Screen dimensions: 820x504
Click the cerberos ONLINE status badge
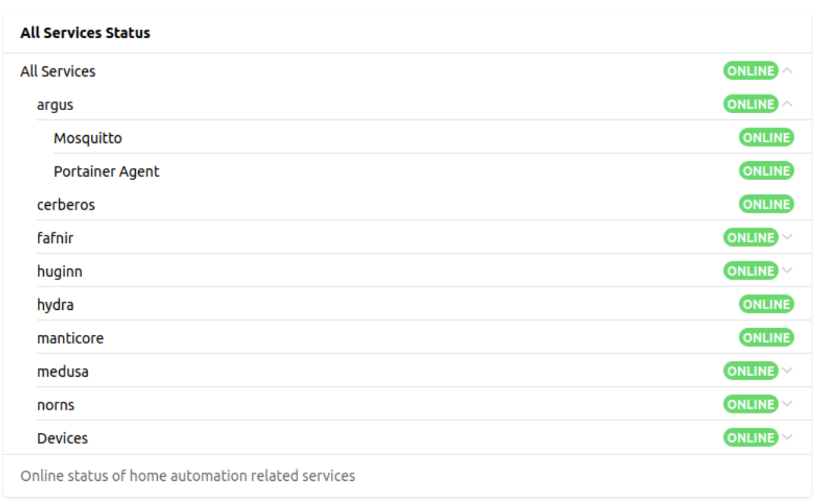[x=766, y=205]
